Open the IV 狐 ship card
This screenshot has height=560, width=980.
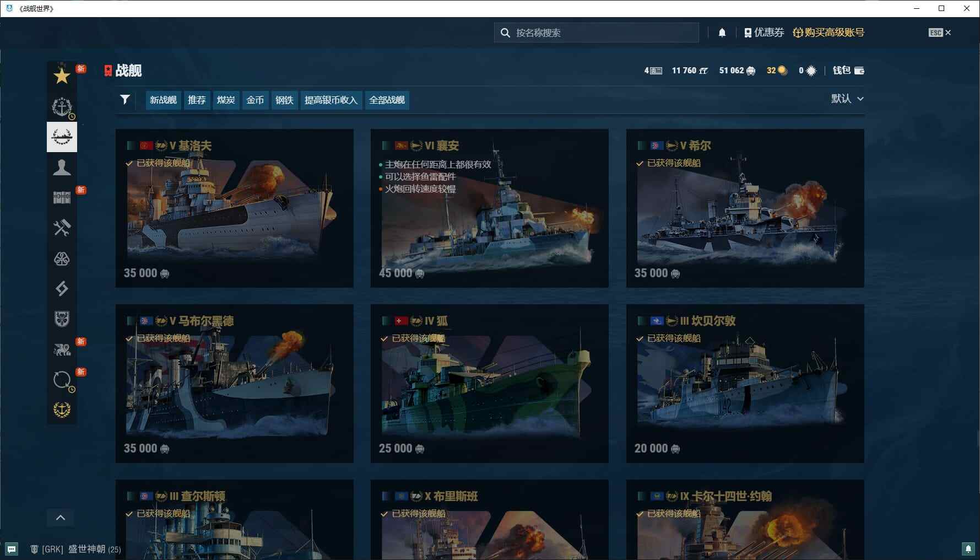tap(489, 384)
